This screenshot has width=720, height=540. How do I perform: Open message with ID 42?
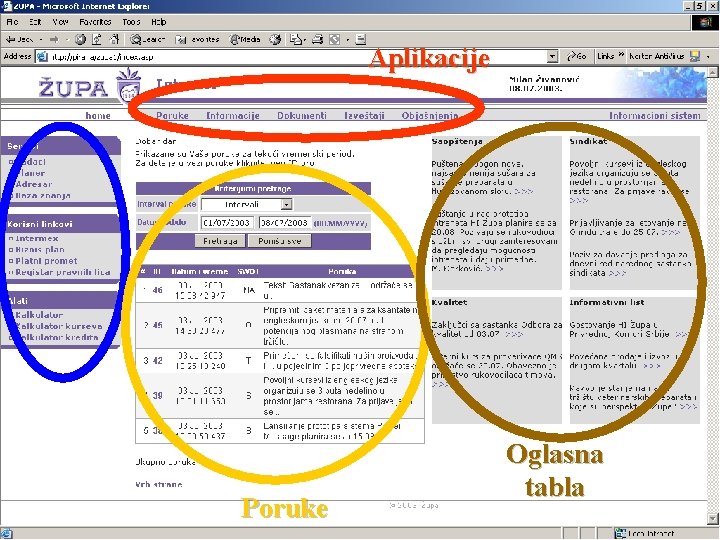158,360
